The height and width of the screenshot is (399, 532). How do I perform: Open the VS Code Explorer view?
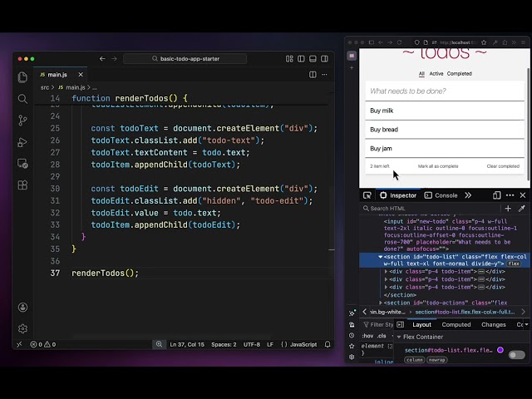(x=22, y=77)
